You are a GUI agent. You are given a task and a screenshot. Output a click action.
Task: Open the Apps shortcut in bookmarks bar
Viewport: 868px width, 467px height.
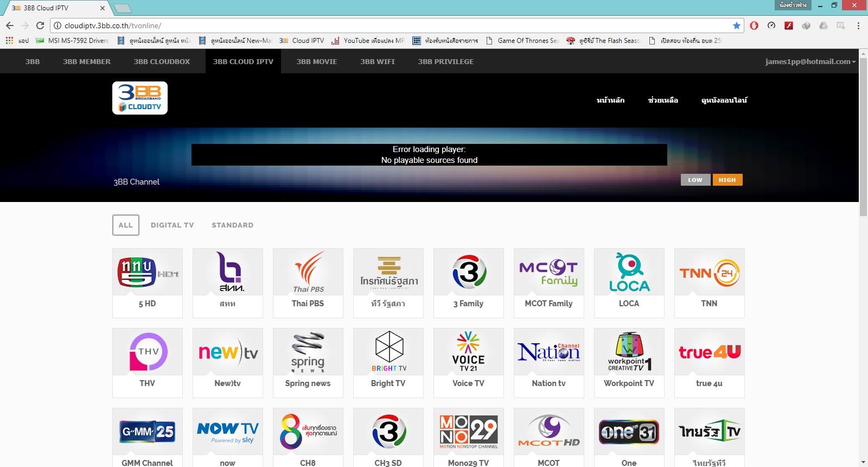(17, 41)
